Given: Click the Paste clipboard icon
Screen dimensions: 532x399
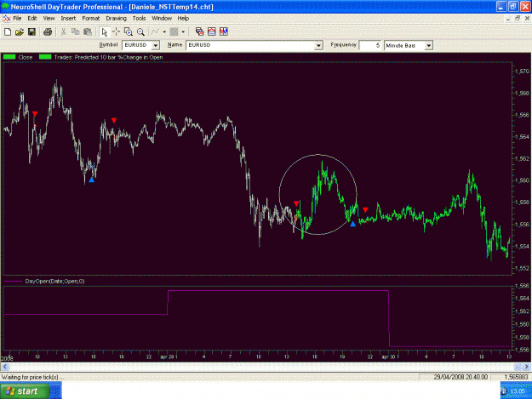Looking at the screenshot, I should coord(88,31).
